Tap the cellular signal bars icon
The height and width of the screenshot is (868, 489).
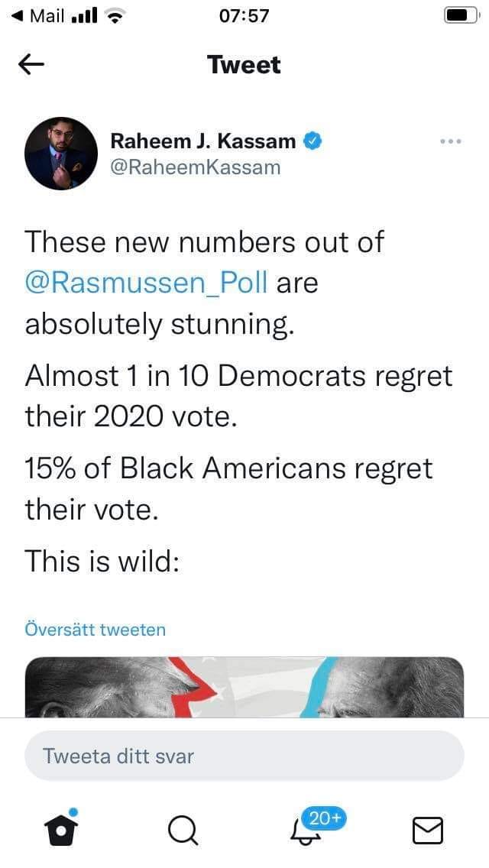tap(86, 16)
